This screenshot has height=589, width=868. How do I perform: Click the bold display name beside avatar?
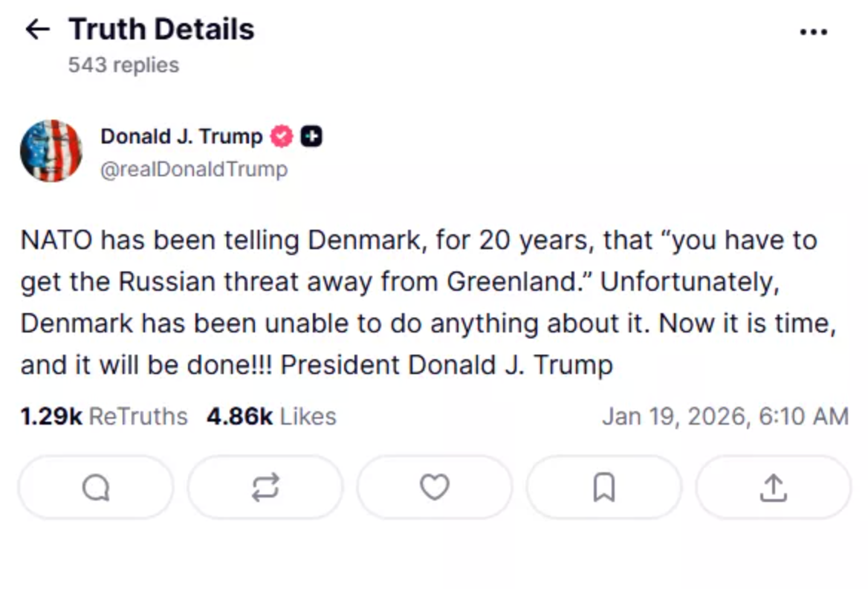pyautogui.click(x=181, y=137)
